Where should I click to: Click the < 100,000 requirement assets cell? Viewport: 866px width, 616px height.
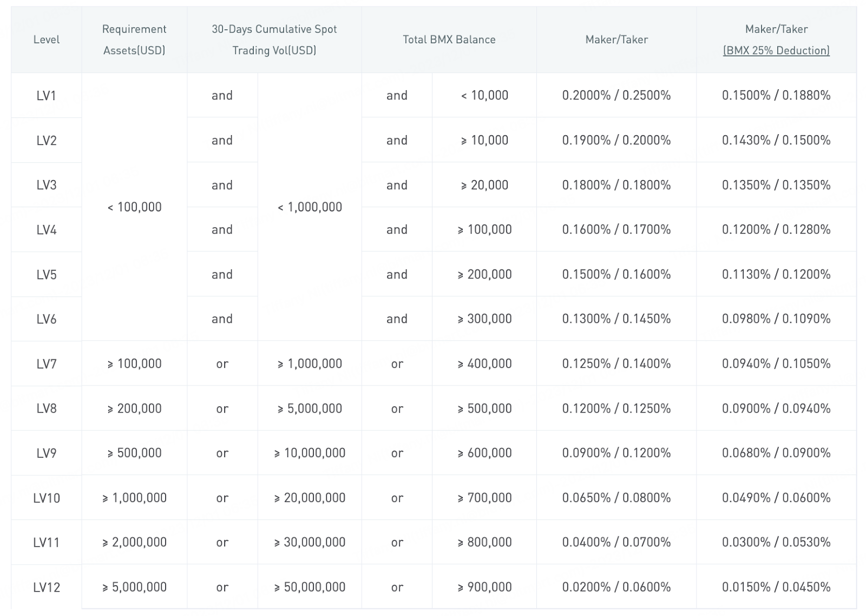click(134, 207)
